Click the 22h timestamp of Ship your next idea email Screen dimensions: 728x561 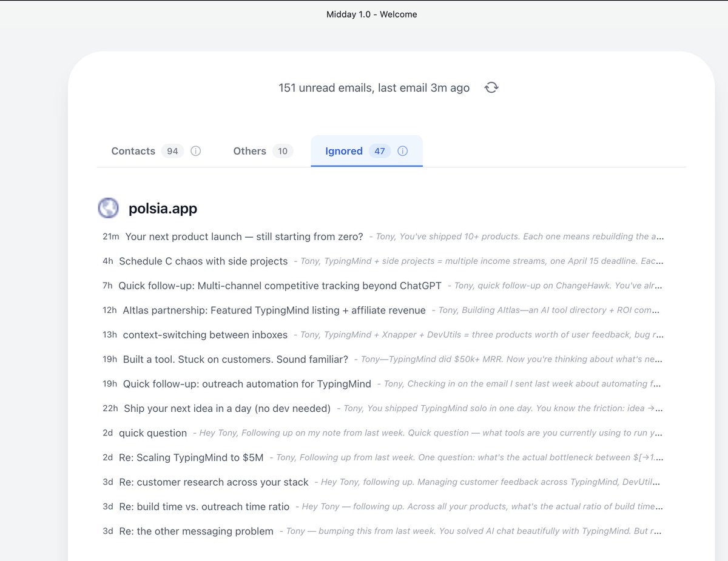[x=110, y=409]
